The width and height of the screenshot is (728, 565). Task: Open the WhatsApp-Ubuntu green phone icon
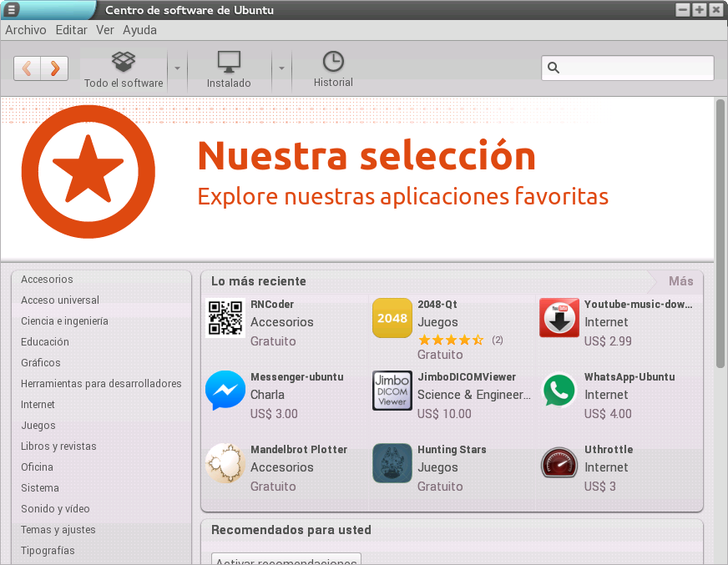pyautogui.click(x=559, y=391)
